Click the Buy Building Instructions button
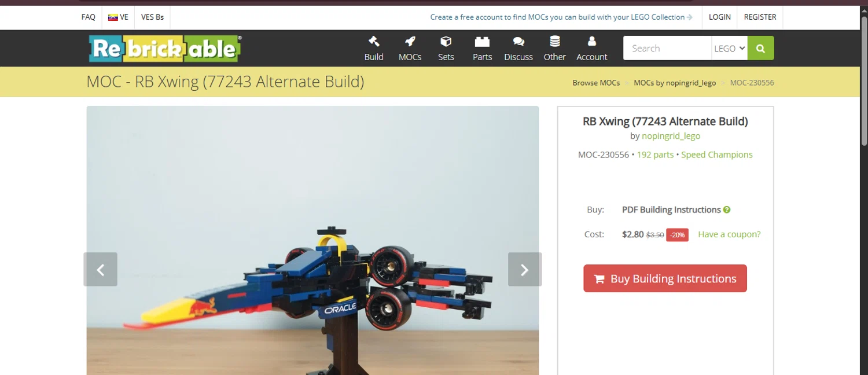Viewport: 868px width, 375px height. click(x=665, y=278)
